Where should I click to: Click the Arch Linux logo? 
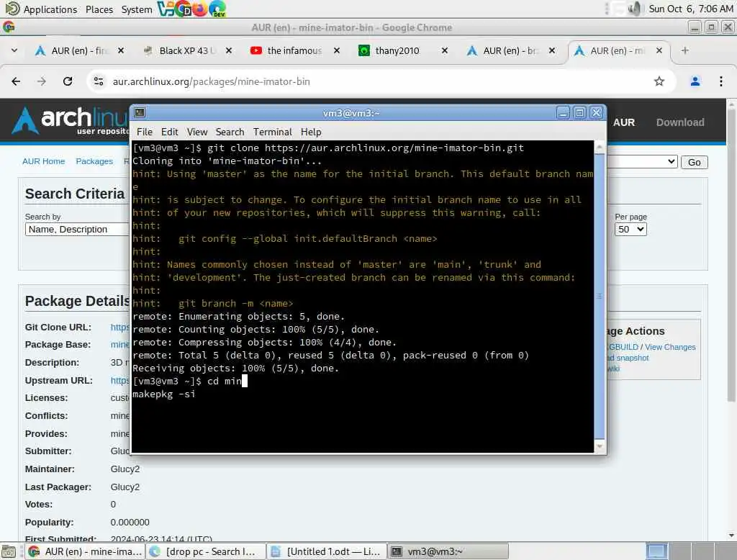point(71,120)
